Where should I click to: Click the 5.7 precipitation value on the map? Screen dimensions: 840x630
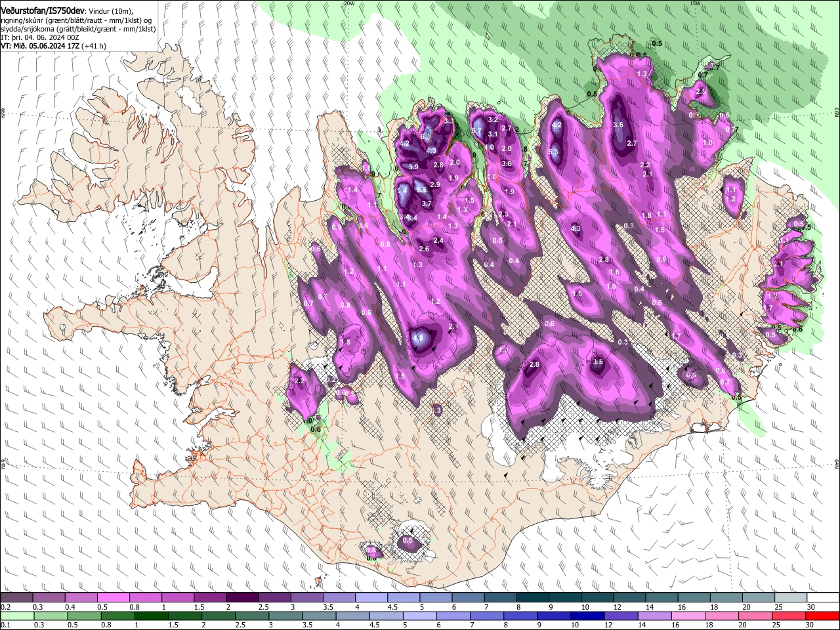coord(476,131)
